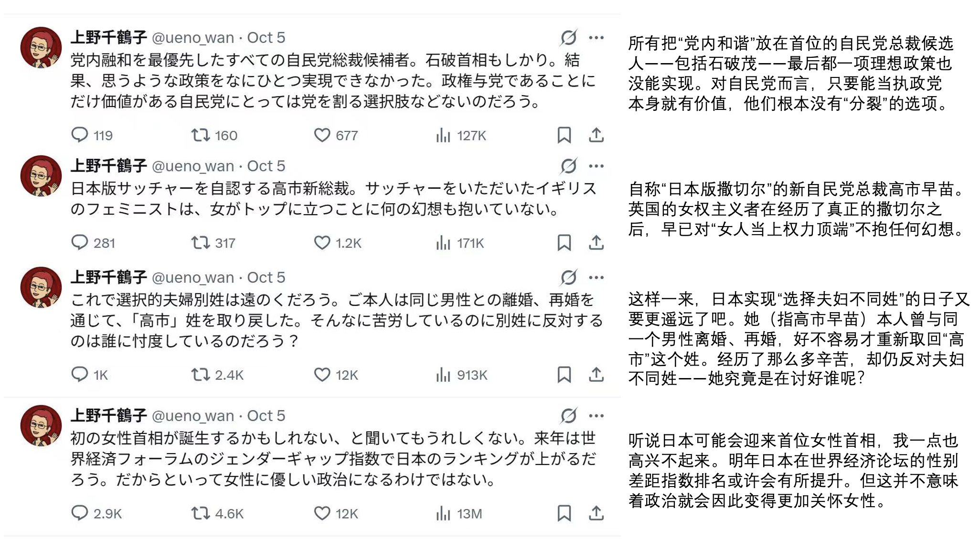Reply to the 党内融和 tweet with 119 replies

(x=80, y=135)
